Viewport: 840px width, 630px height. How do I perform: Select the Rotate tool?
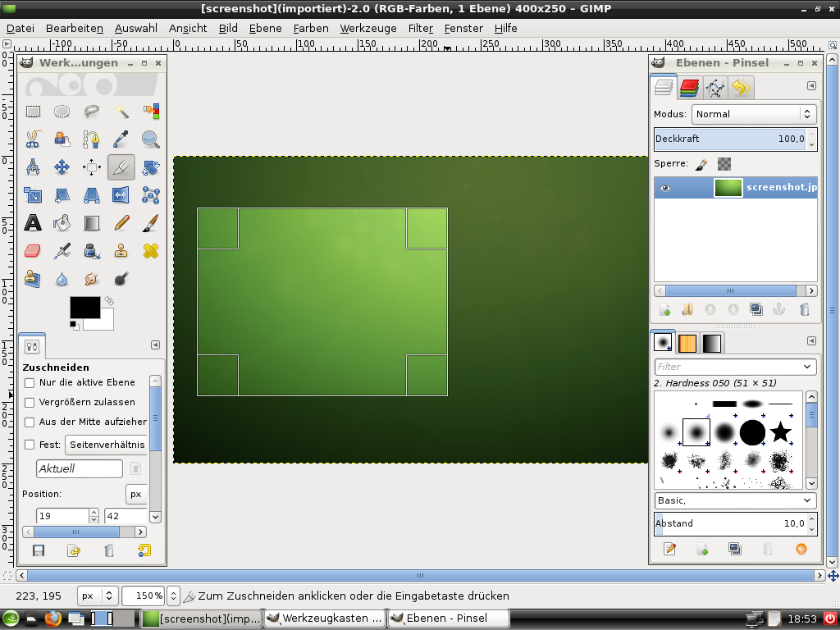pos(151,167)
